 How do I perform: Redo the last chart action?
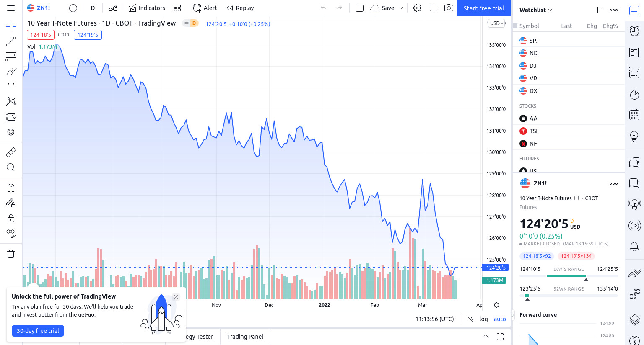(x=339, y=8)
